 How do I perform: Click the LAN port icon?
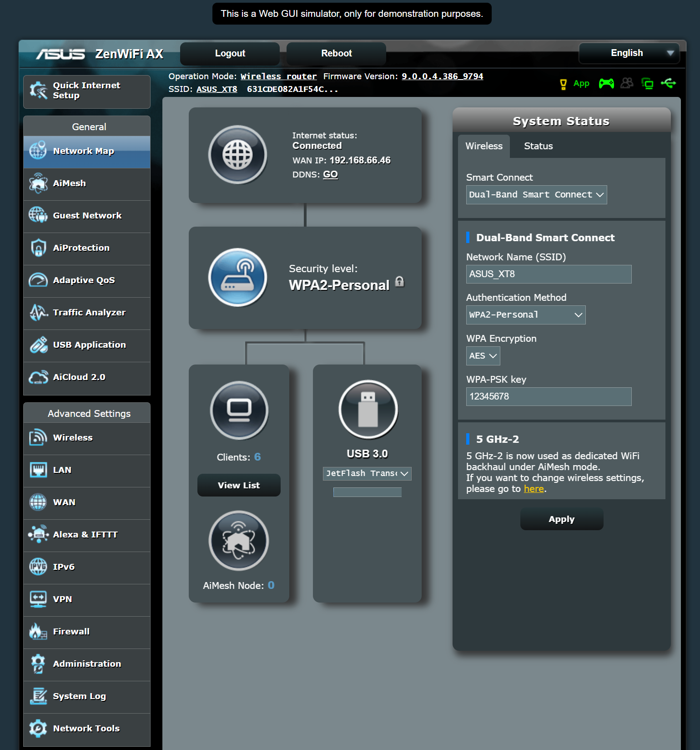[x=38, y=470]
